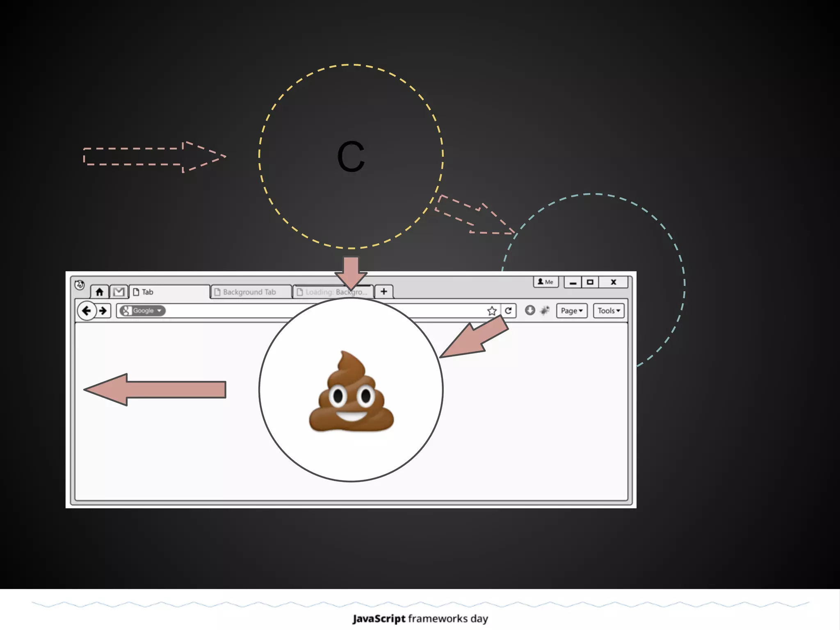Image resolution: width=840 pixels, height=630 pixels.
Task: Click the extension splat icon
Action: [x=545, y=310]
